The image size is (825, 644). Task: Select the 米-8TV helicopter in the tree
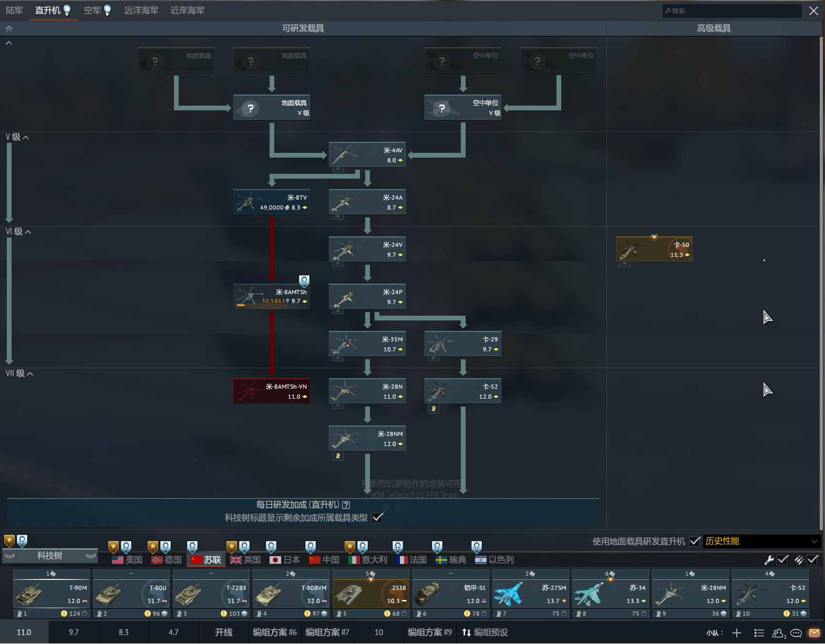[272, 202]
